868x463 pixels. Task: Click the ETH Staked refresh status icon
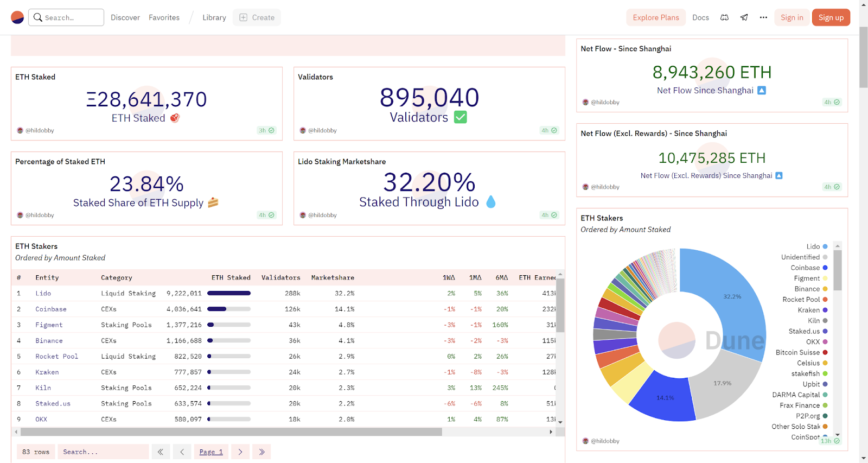tap(271, 130)
